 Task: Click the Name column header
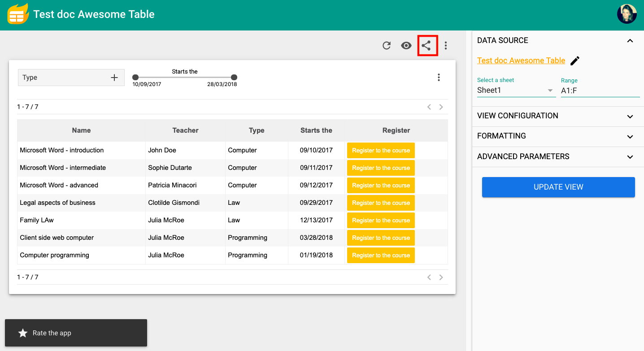point(81,130)
